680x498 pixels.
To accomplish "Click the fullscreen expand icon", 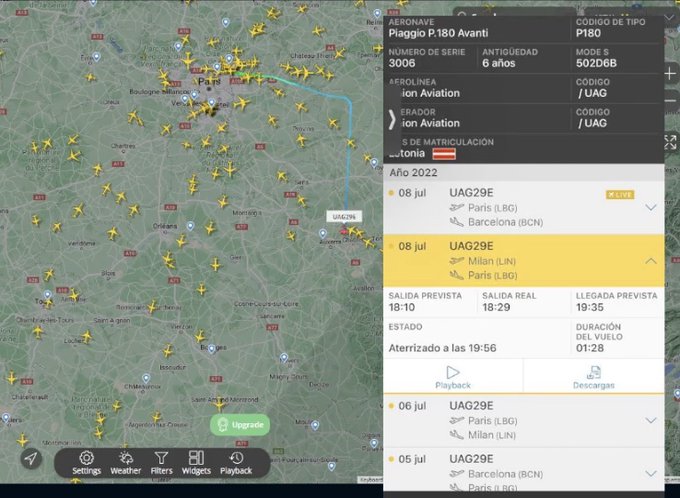I will (x=670, y=142).
